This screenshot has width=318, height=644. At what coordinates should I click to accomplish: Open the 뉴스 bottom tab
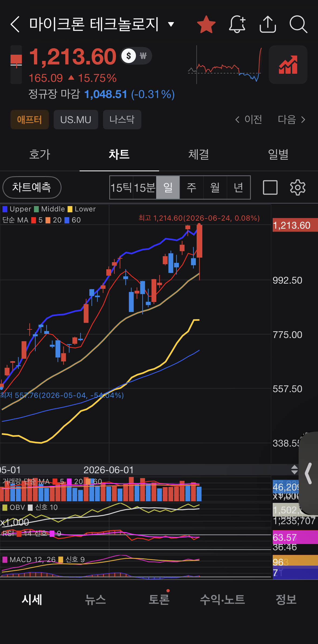click(95, 600)
